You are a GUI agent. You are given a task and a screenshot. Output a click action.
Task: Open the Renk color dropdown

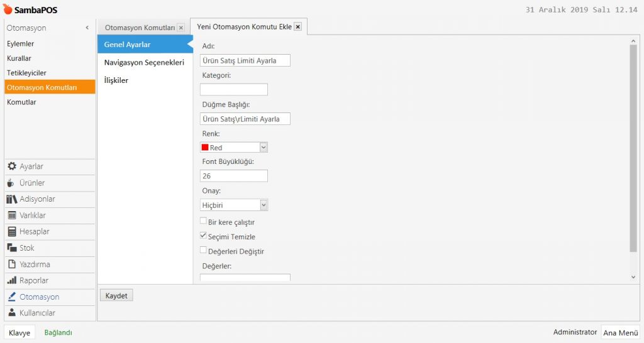(264, 147)
